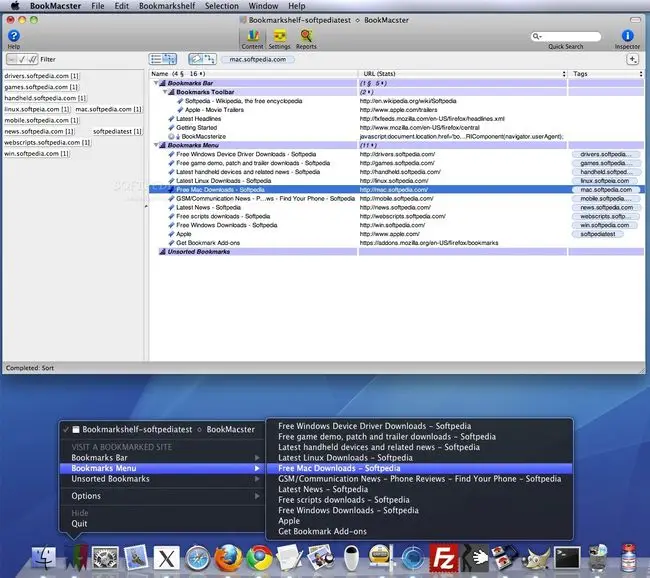Image resolution: width=650 pixels, height=578 pixels.
Task: Toggle the single checkmark filter button
Action: pyautogui.click(x=22, y=59)
